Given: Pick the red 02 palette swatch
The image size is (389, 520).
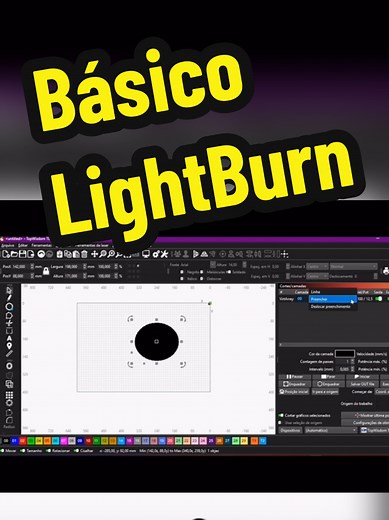Looking at the screenshot, I should (x=23, y=441).
